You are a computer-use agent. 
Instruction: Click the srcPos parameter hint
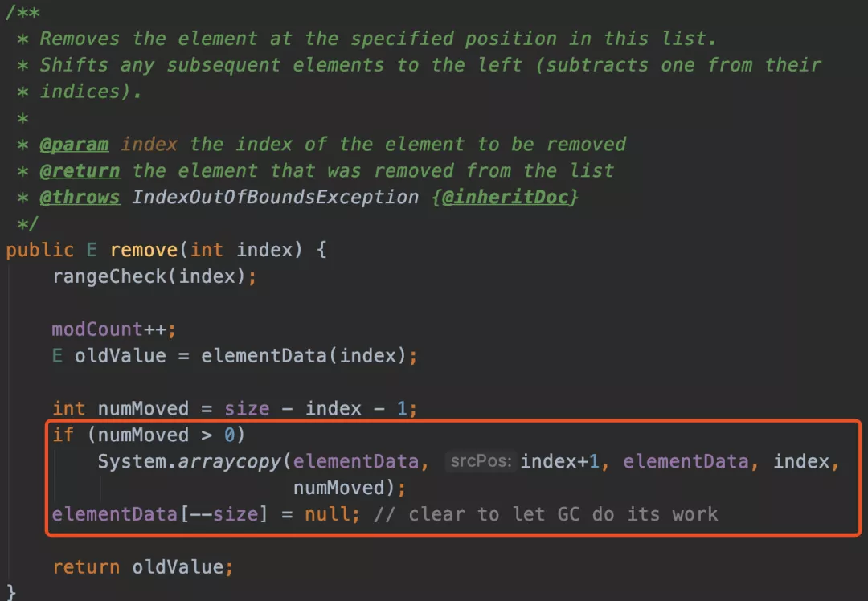click(481, 461)
